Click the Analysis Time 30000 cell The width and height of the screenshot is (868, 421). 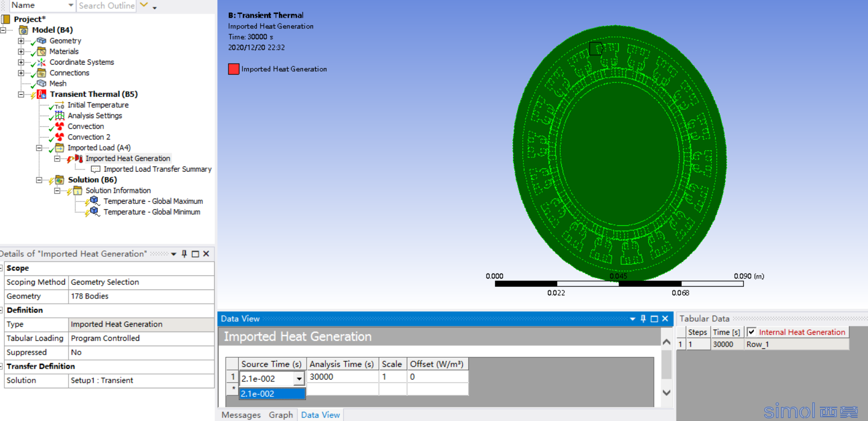(342, 377)
